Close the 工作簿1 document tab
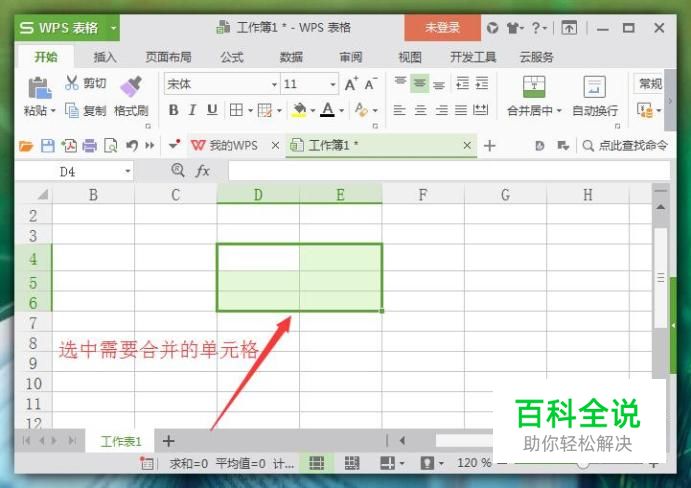691x488 pixels. click(x=468, y=145)
